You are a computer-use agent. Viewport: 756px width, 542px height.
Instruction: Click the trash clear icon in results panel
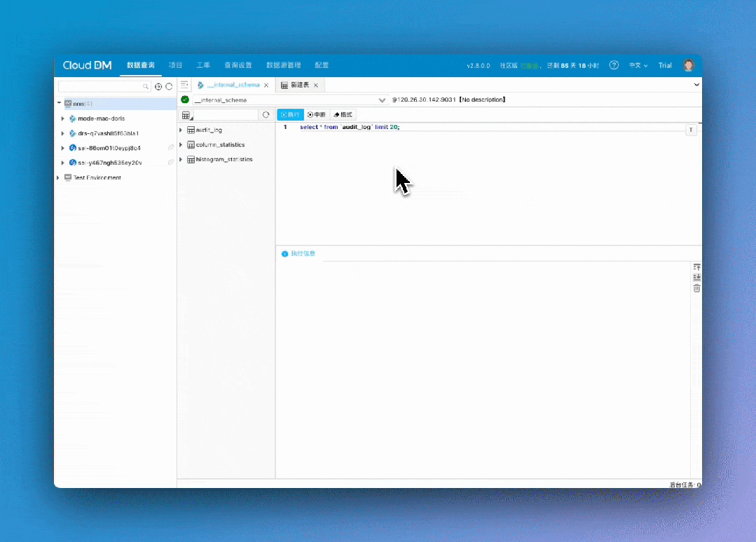[696, 289]
